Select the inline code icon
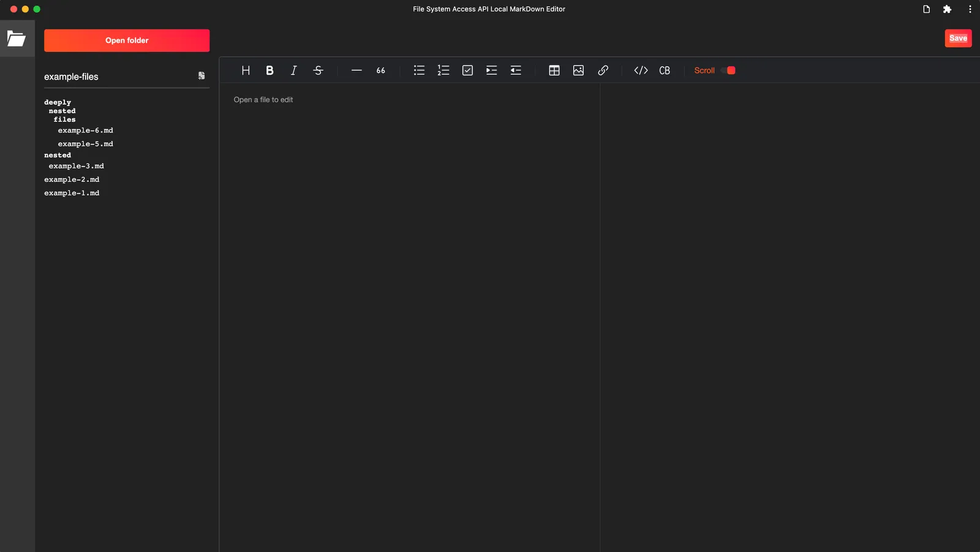This screenshot has width=980, height=552. 641,70
